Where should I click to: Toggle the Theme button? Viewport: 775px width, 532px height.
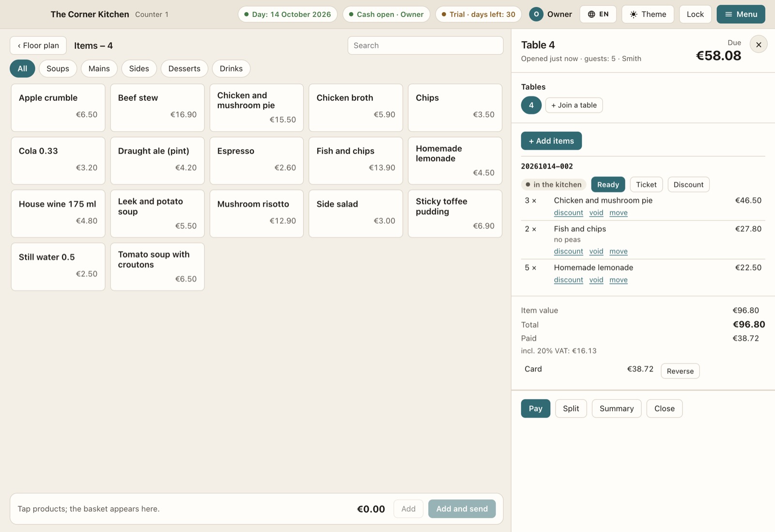pyautogui.click(x=648, y=14)
